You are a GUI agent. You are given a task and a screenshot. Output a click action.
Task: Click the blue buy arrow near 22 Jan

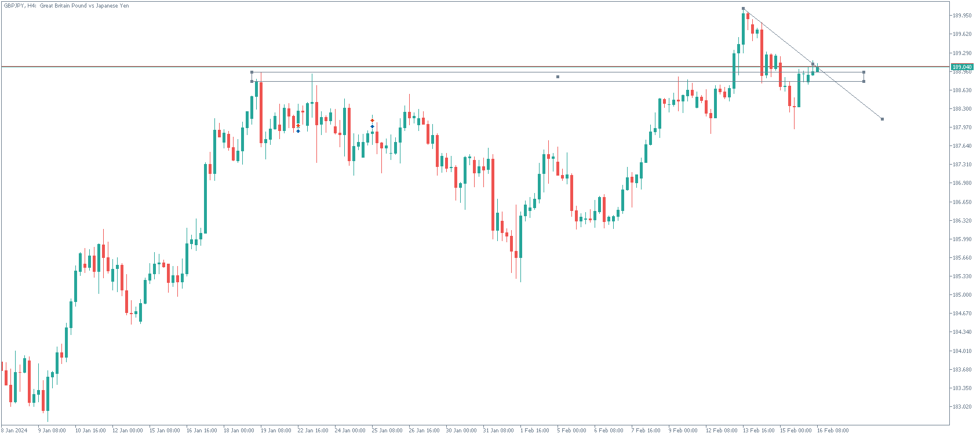[298, 131]
